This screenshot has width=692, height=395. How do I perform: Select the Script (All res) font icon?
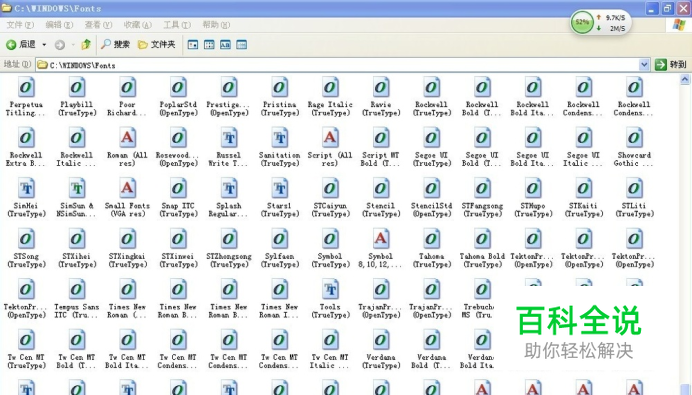pos(330,138)
